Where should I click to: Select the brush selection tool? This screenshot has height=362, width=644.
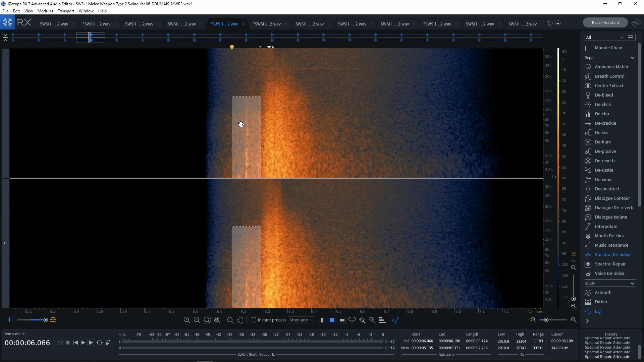pyautogui.click(x=362, y=320)
